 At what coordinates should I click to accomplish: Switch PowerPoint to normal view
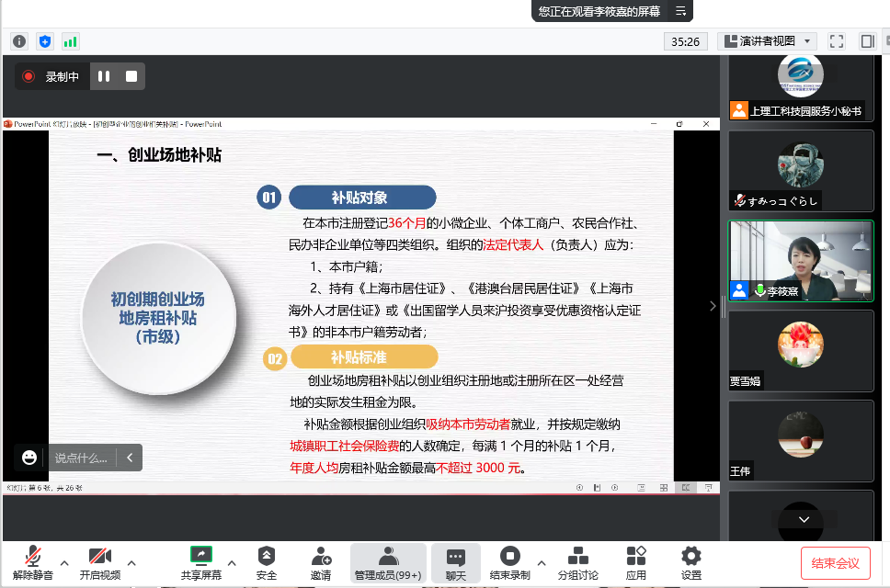[642, 488]
